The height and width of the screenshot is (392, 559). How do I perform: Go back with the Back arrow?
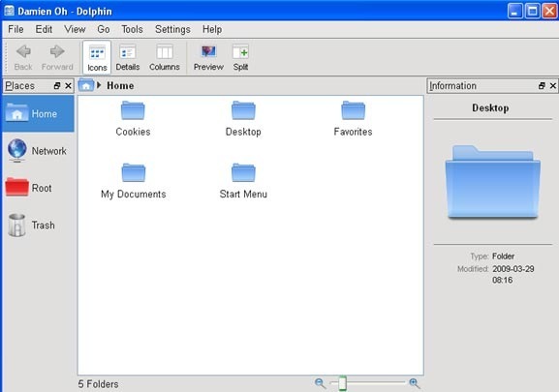click(23, 57)
